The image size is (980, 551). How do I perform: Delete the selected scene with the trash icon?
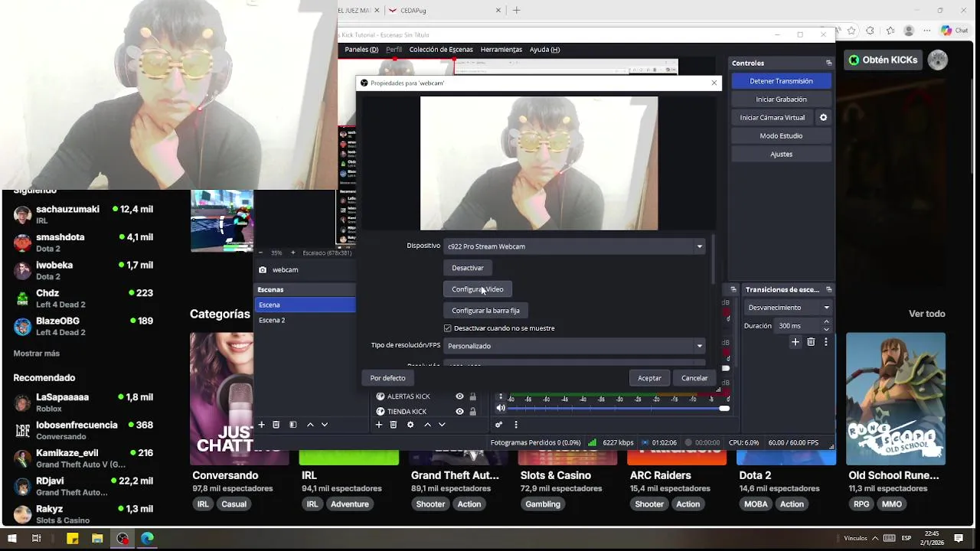276,425
